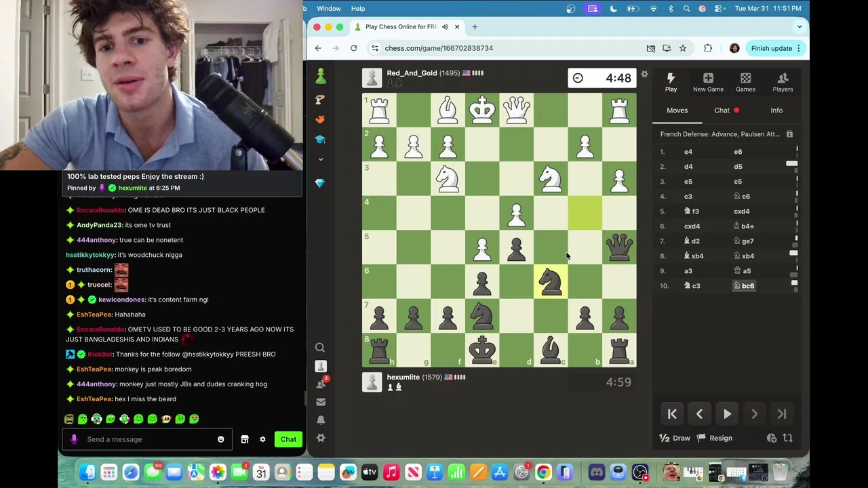Open the opening explorer book icon

[789, 134]
